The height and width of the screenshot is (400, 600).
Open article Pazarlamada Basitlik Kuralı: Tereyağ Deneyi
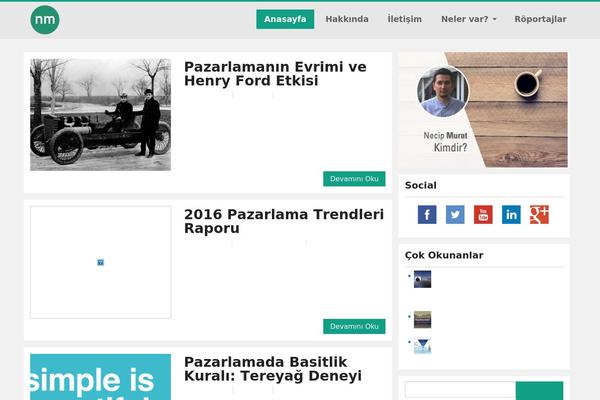tap(273, 369)
